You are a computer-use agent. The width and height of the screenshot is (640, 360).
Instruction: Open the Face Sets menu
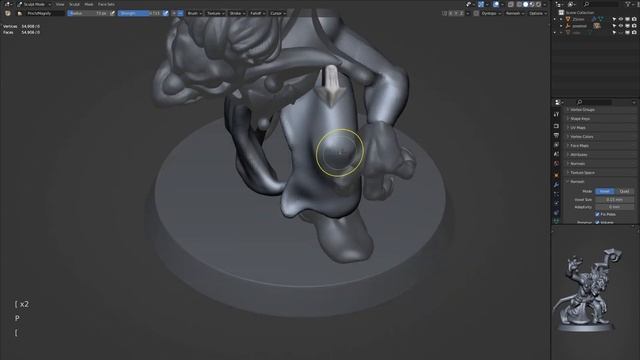tap(106, 4)
